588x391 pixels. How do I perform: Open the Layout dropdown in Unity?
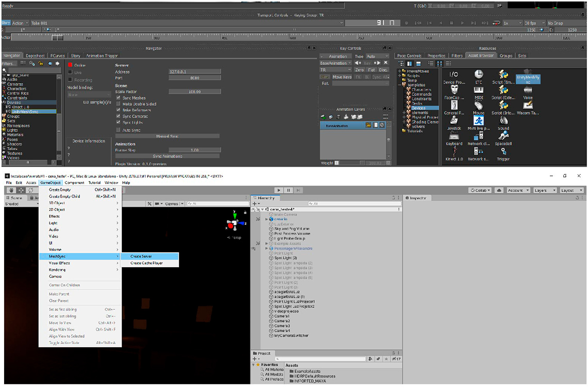point(570,190)
